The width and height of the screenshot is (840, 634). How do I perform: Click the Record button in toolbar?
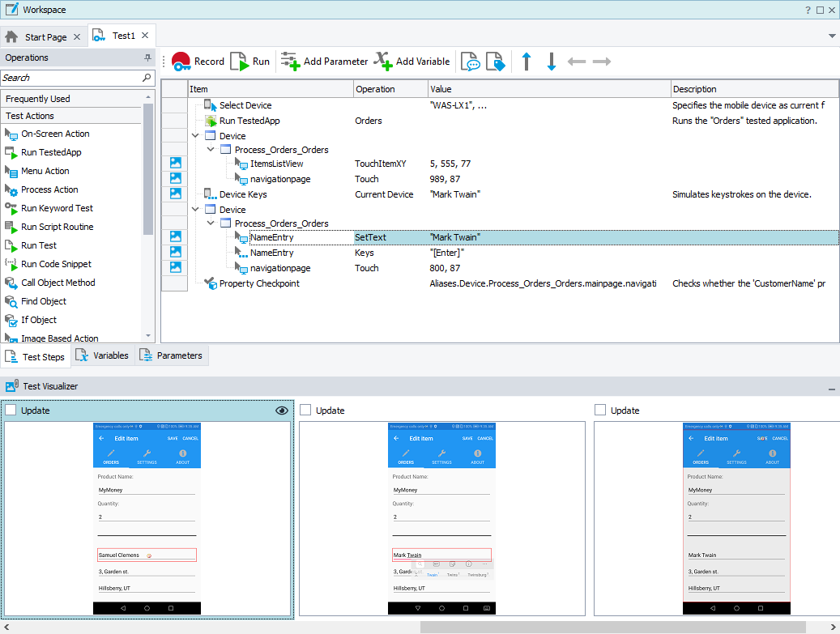(197, 62)
